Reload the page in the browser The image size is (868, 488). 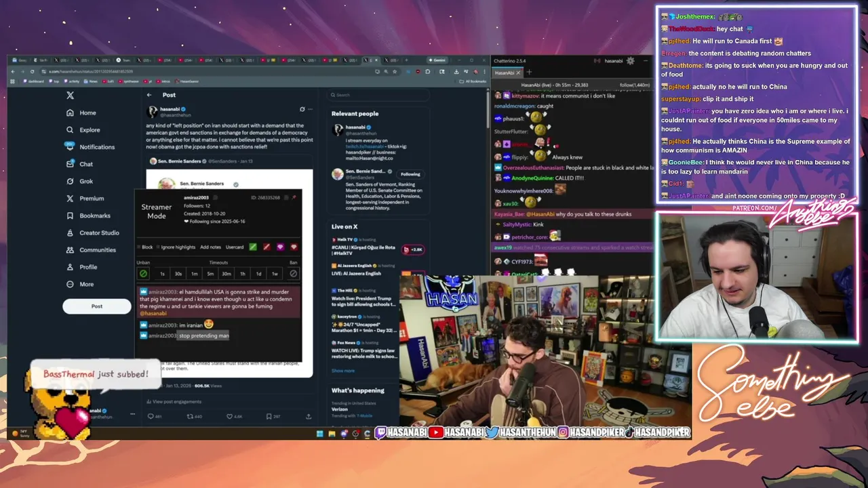pos(32,71)
